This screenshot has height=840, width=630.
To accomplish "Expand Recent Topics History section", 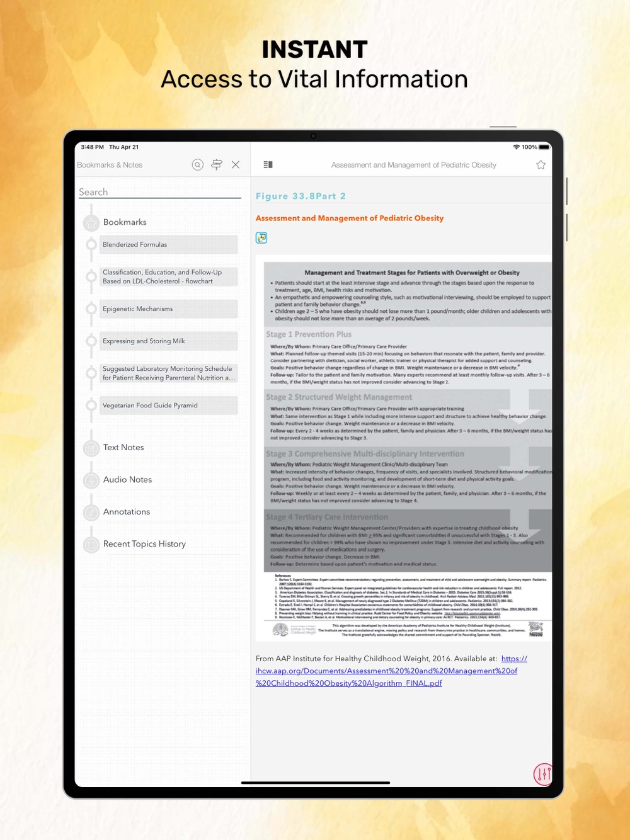I will click(x=144, y=544).
